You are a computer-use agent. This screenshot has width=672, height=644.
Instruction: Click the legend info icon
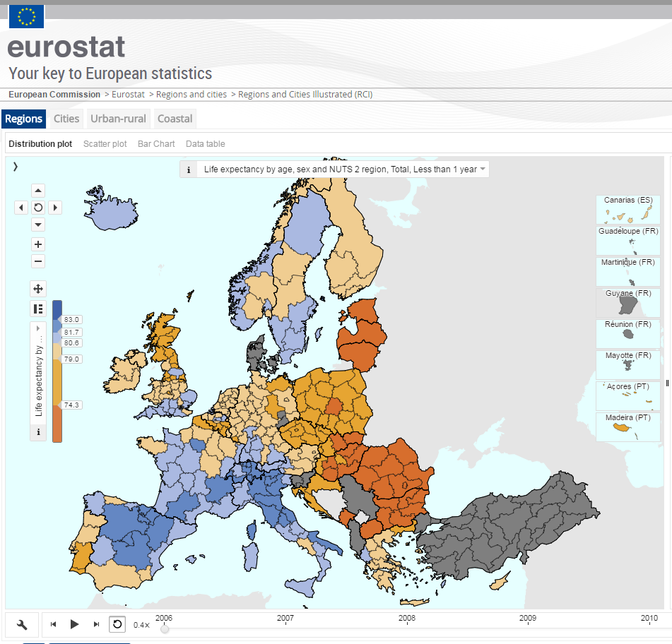coord(37,431)
